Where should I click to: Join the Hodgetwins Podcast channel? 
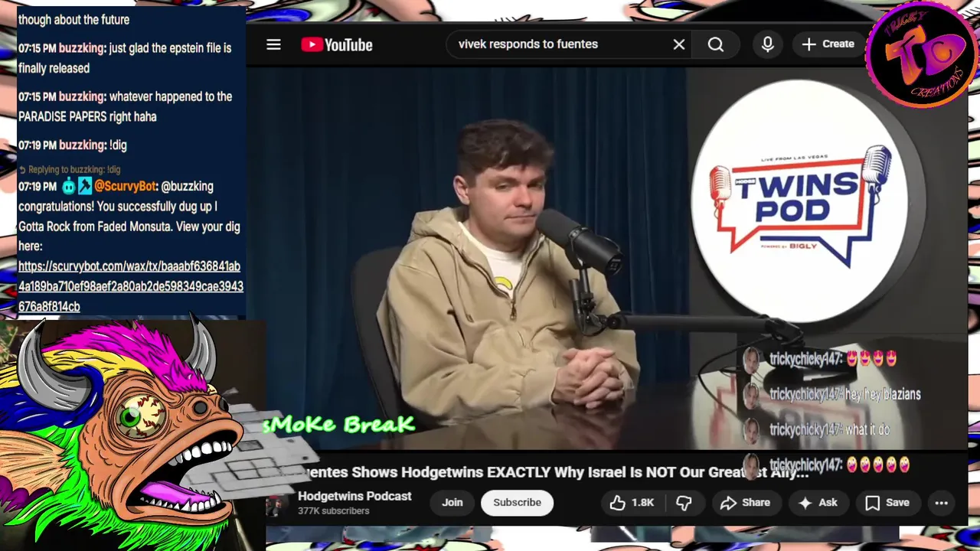[x=452, y=503]
